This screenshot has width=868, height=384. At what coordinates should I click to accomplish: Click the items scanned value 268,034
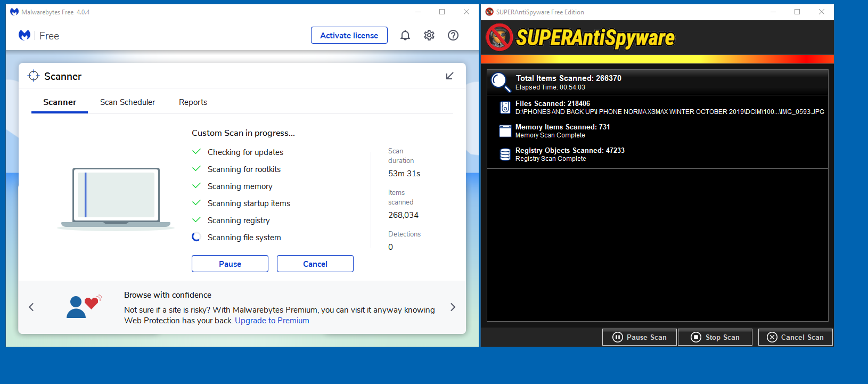pyautogui.click(x=403, y=215)
